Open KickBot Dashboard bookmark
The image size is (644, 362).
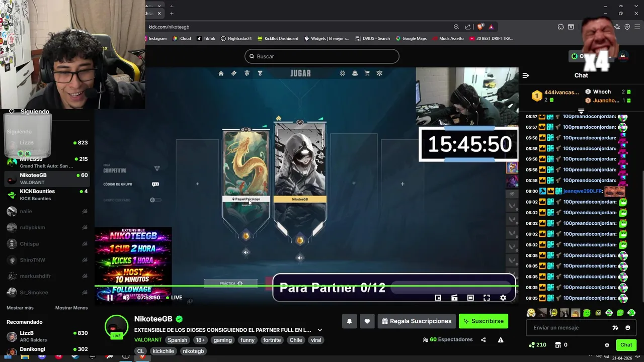point(278,38)
